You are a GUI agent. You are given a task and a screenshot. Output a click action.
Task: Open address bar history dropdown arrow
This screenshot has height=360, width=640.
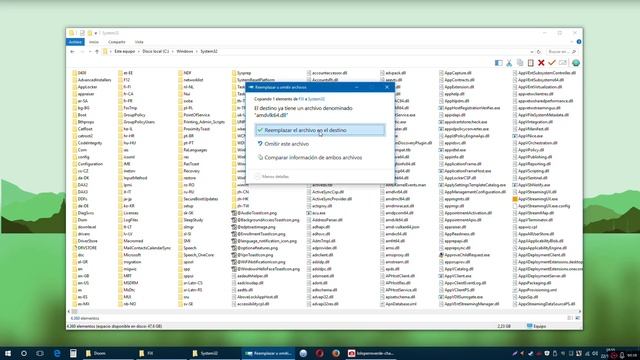tap(531, 52)
